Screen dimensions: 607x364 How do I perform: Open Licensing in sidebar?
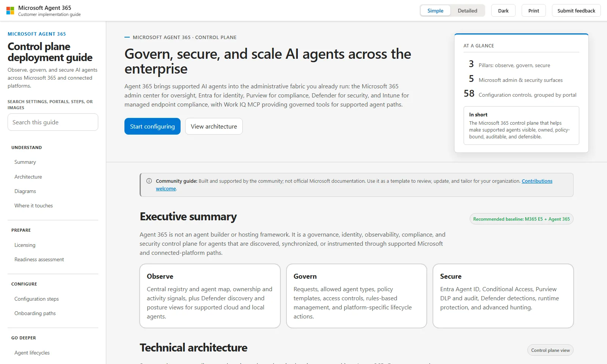point(25,245)
